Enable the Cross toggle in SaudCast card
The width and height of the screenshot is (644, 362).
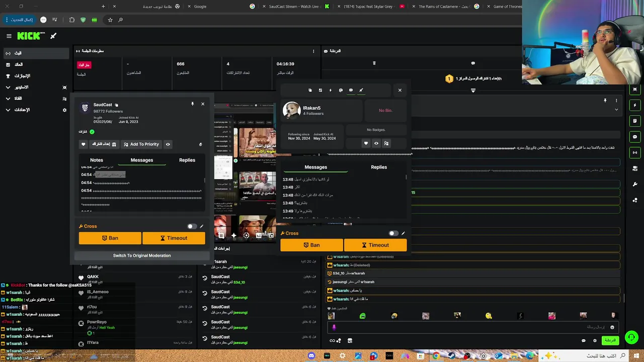[x=192, y=226]
